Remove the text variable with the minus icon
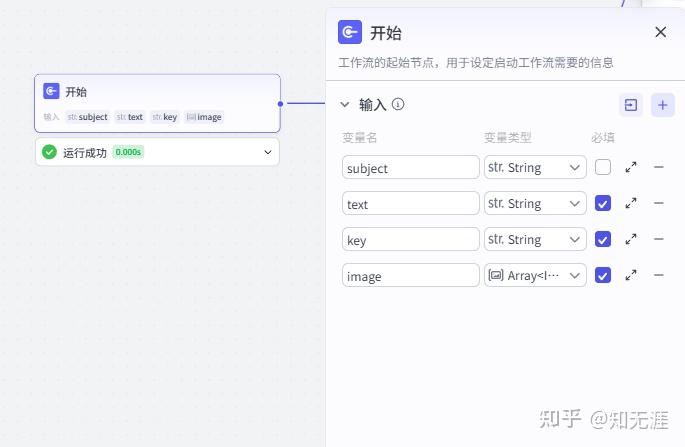The width and height of the screenshot is (685, 447). click(659, 203)
